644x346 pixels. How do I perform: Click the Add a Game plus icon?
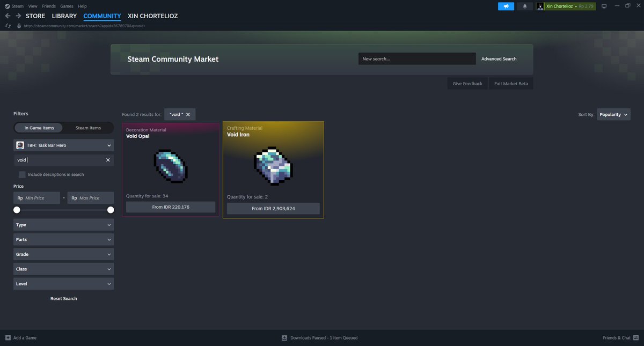(x=8, y=338)
